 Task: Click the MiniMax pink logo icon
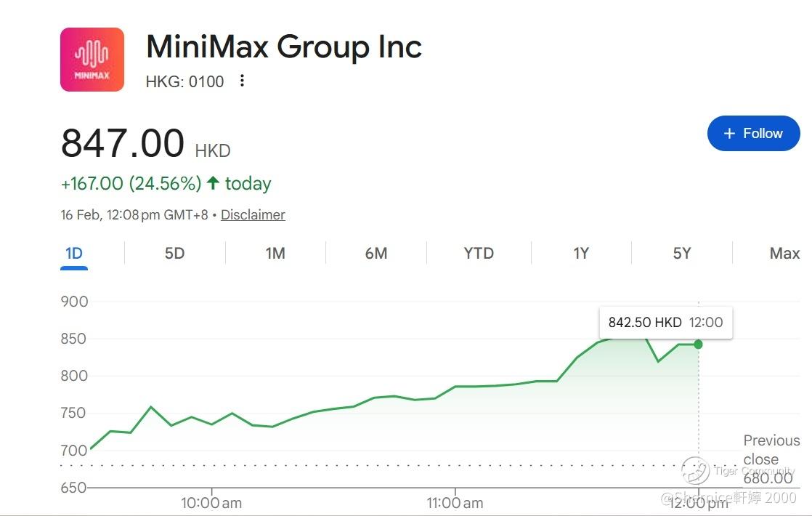[92, 60]
